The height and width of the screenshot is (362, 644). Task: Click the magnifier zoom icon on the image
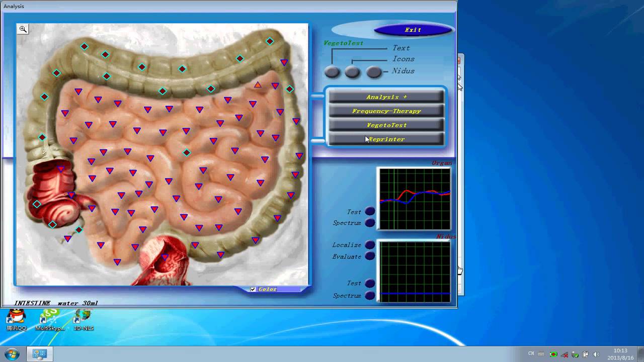point(23,29)
